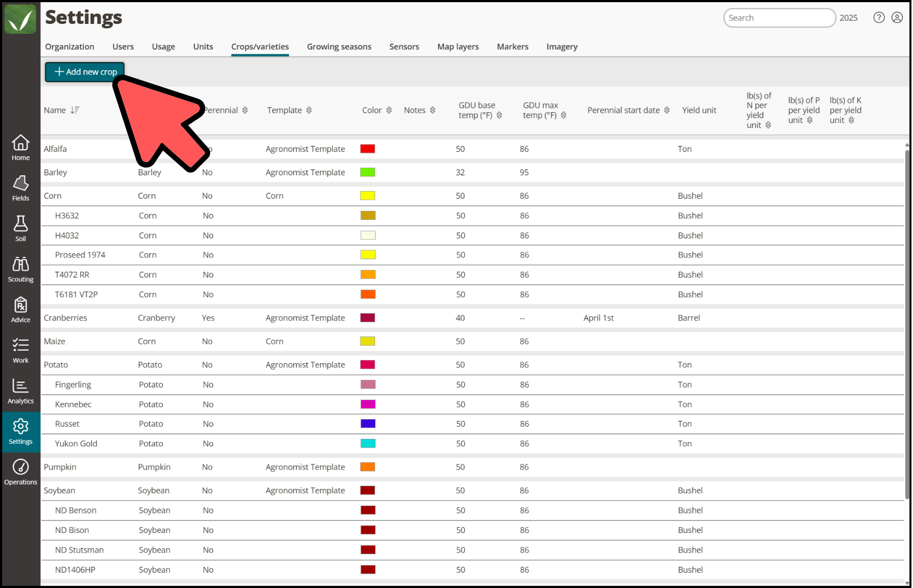Sort table by the Template column arrows
Screen dimensions: 913x588
tap(309, 110)
